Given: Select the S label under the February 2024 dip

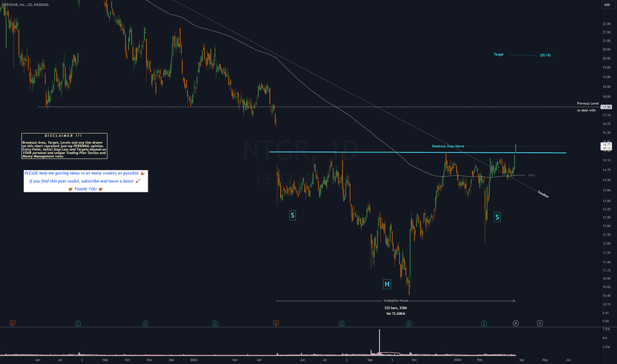Looking at the screenshot, I should [x=497, y=217].
